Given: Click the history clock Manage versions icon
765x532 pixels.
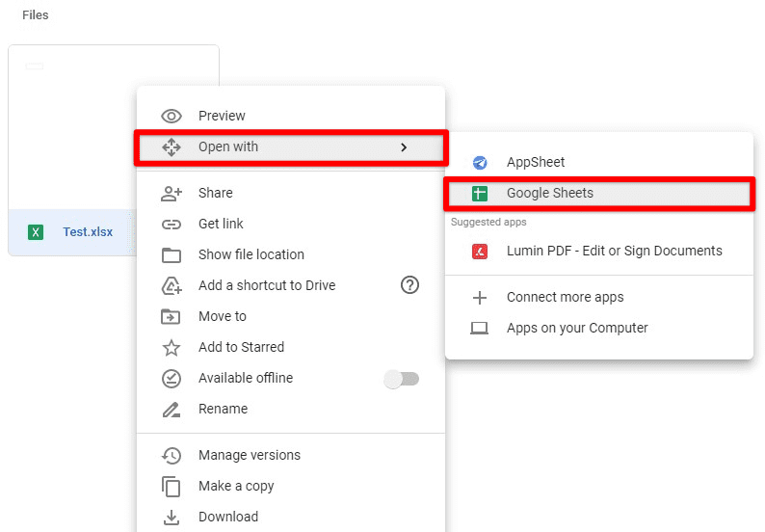Looking at the screenshot, I should coord(171,455).
